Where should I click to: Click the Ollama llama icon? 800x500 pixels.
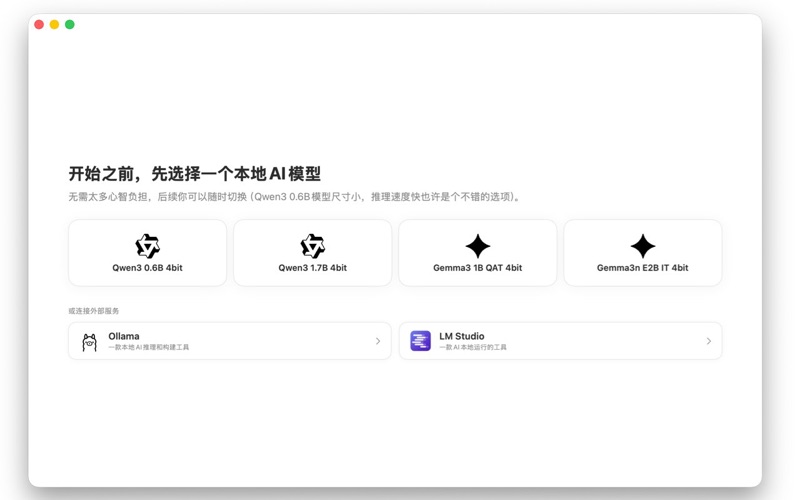pos(89,341)
